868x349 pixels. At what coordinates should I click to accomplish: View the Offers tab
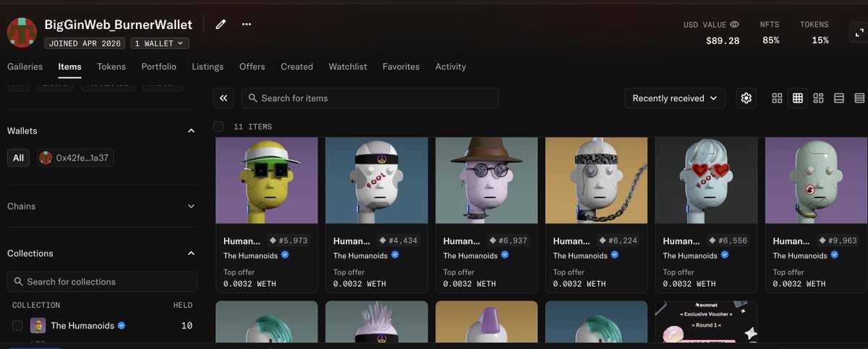[x=252, y=67]
